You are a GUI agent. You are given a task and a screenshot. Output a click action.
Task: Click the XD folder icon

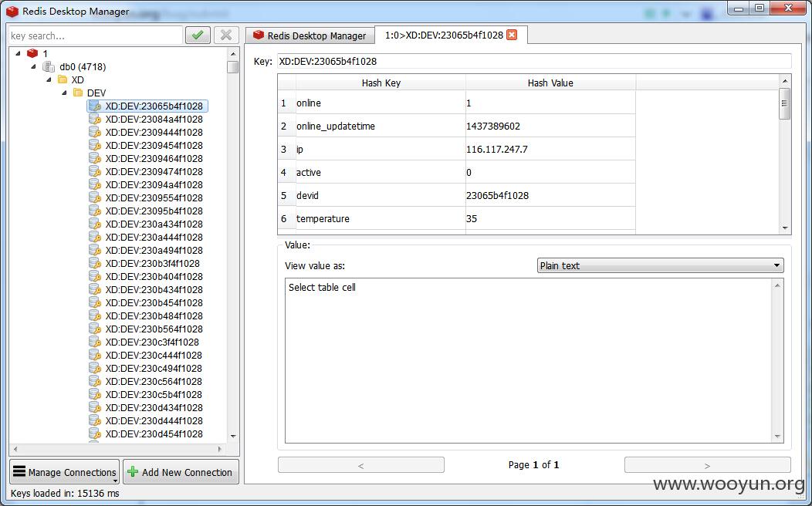click(63, 79)
